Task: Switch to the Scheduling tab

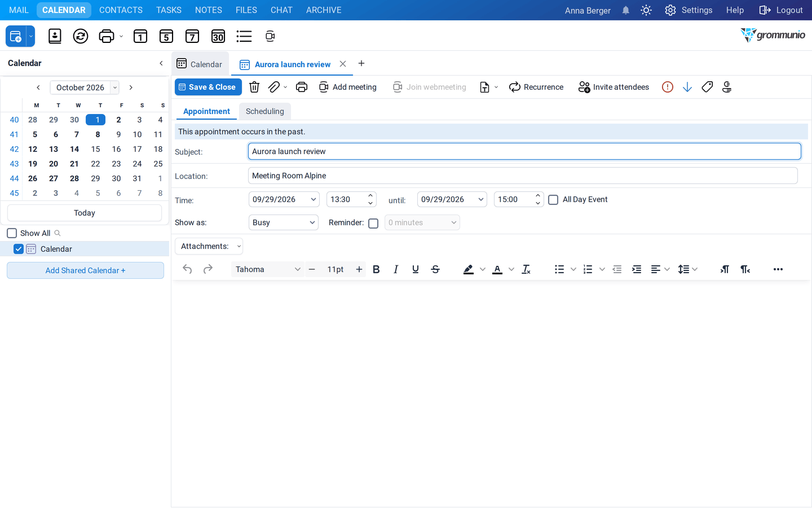Action: click(265, 111)
